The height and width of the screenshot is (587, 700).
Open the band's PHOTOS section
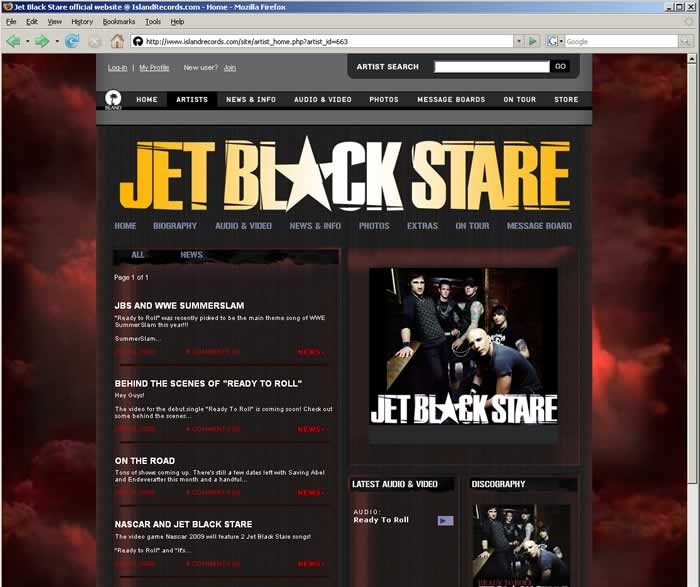coord(374,226)
